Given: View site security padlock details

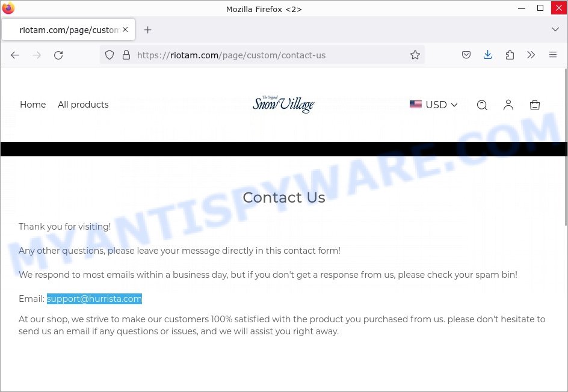Looking at the screenshot, I should pos(126,55).
